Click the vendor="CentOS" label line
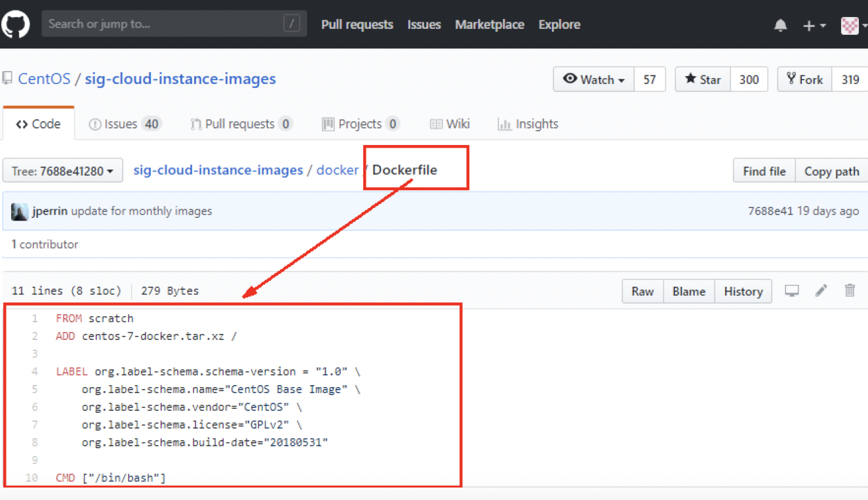The image size is (868, 500). point(192,407)
